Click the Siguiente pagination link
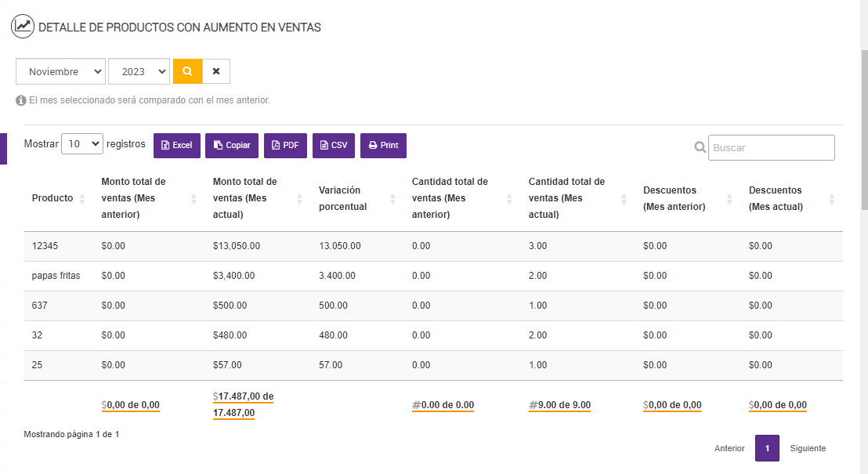The image size is (868, 474). pos(808,448)
